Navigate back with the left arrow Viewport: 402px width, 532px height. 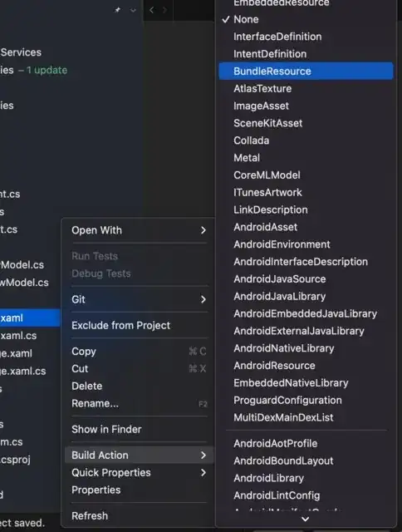click(x=151, y=10)
